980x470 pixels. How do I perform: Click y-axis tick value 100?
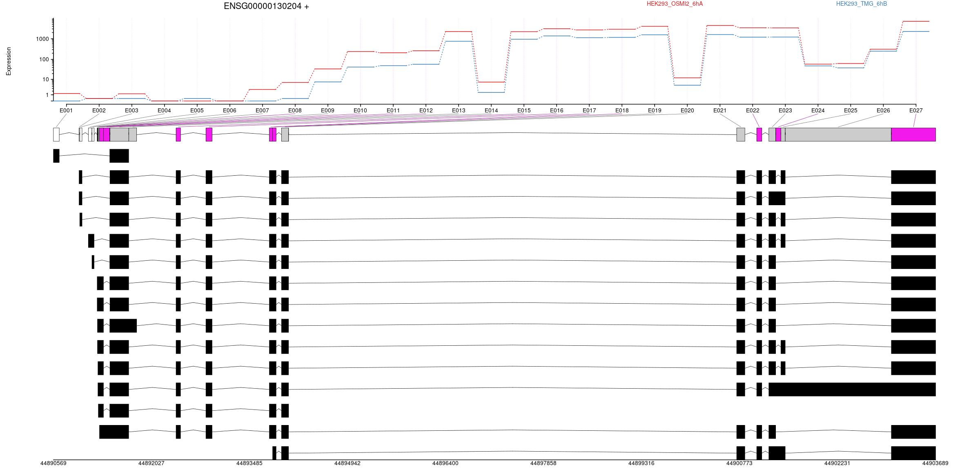point(44,60)
